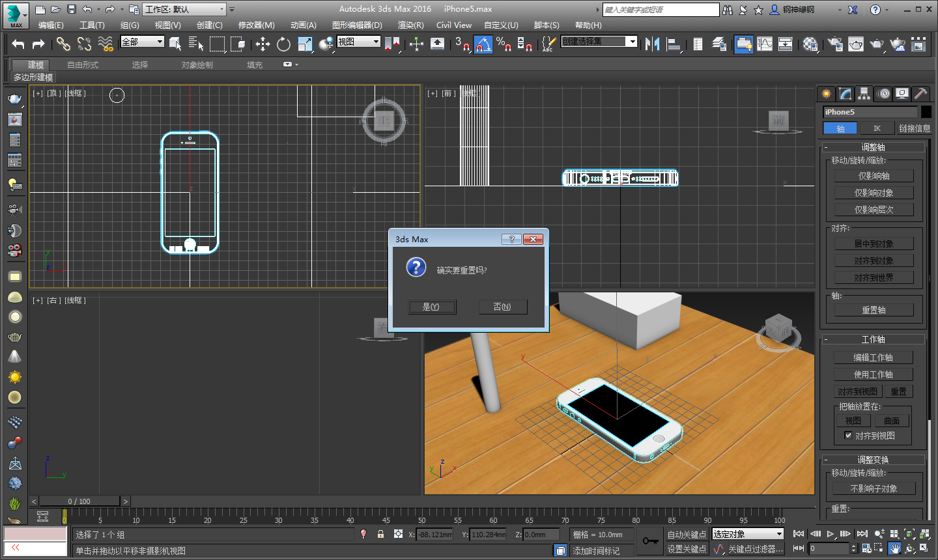Create a new scene from quick access toolbar
The width and height of the screenshot is (938, 560).
point(40,9)
